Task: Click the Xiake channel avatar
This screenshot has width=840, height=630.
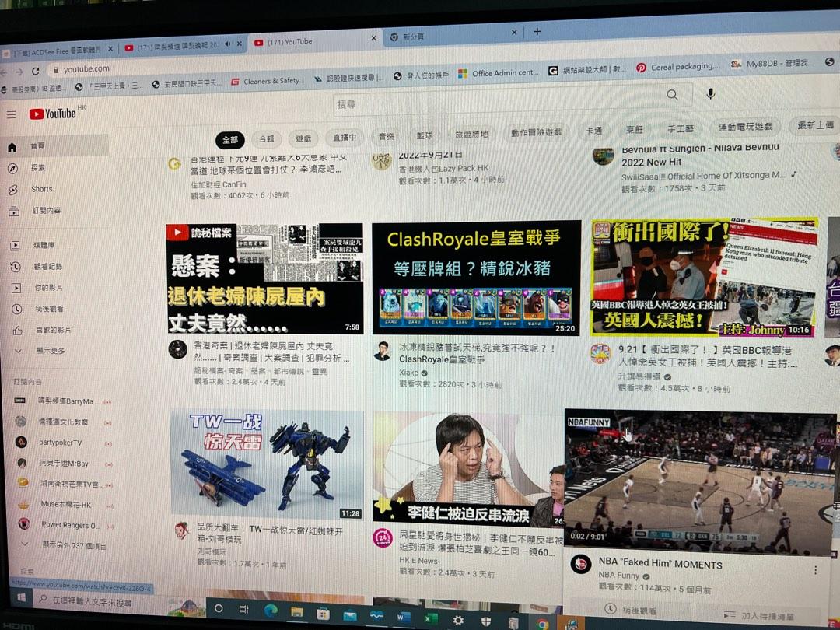Action: coord(382,352)
